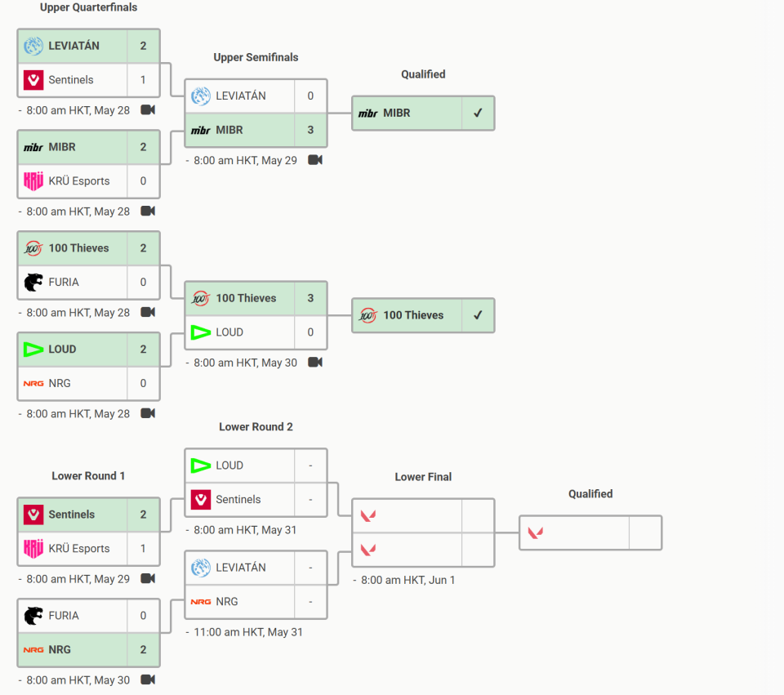Open VOD icon for FURIA vs NRG lower round

(148, 679)
